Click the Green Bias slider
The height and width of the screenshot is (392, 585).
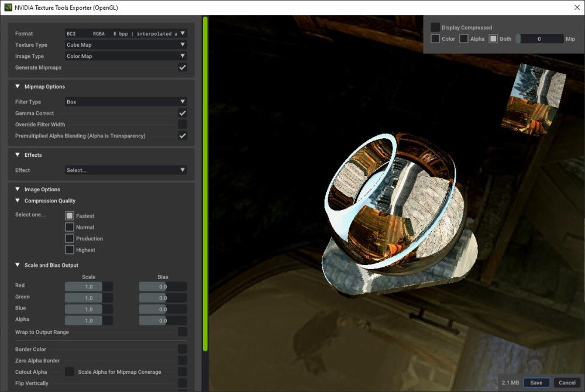pos(163,298)
